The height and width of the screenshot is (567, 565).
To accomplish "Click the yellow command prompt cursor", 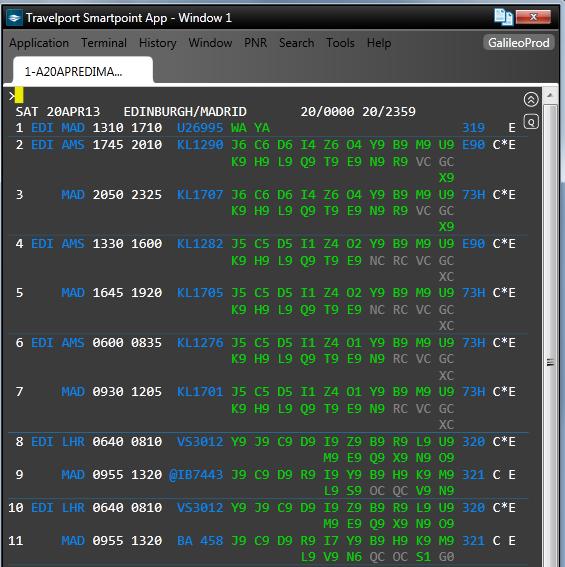I will tap(19, 95).
